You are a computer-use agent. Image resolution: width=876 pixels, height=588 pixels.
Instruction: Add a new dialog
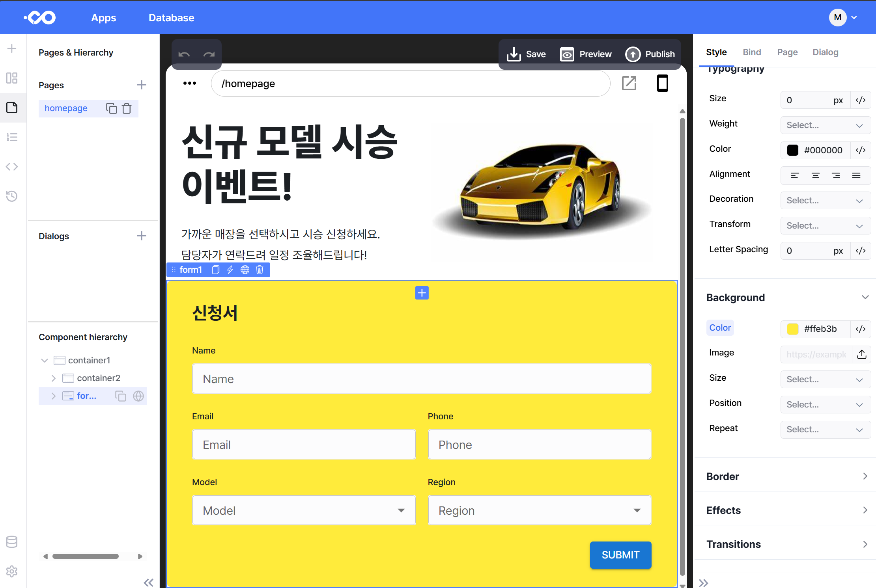pyautogui.click(x=142, y=236)
